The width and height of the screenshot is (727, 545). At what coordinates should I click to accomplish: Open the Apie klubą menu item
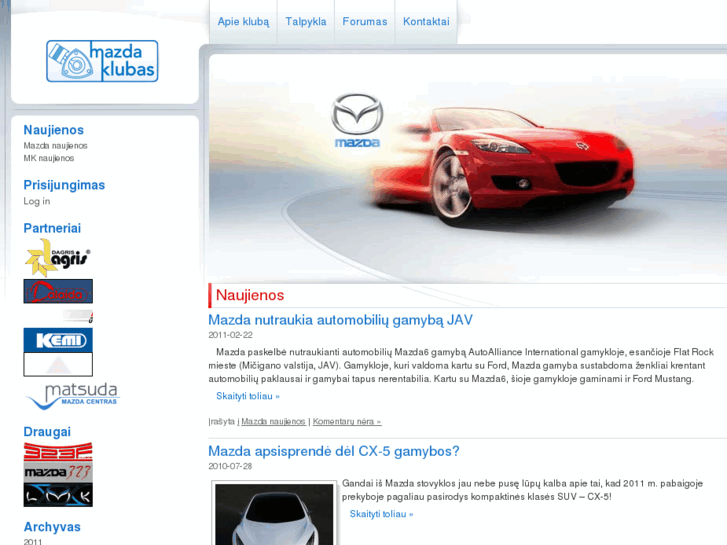coord(243,22)
